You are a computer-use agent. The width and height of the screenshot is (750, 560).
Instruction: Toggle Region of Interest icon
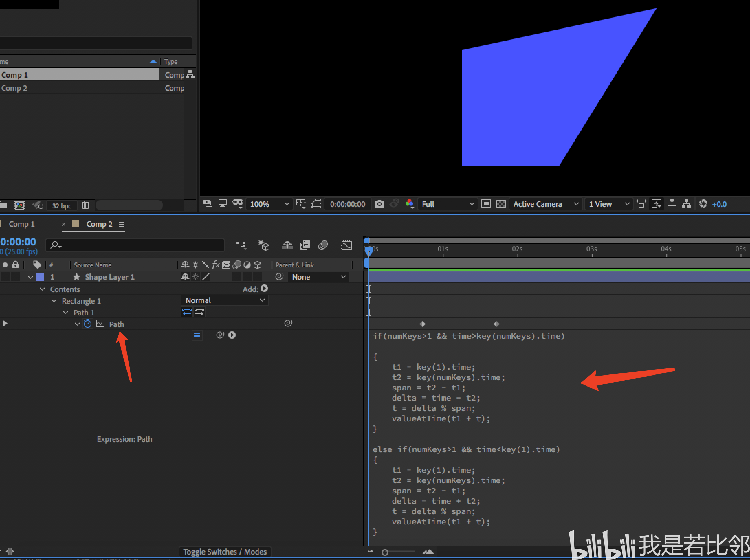(x=316, y=203)
